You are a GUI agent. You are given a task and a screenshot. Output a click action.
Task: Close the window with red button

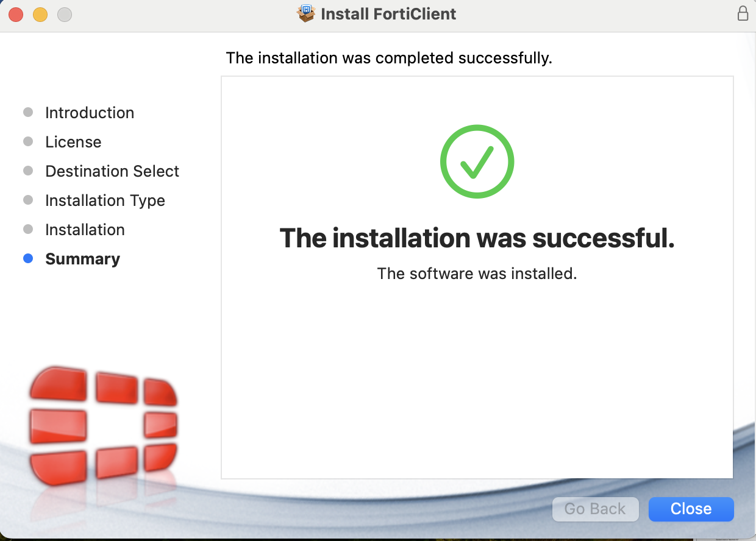16,14
